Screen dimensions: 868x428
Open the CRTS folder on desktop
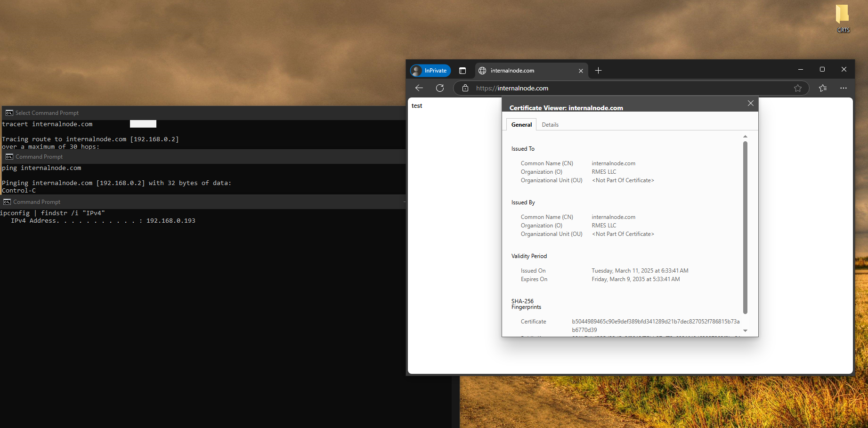pos(843,18)
